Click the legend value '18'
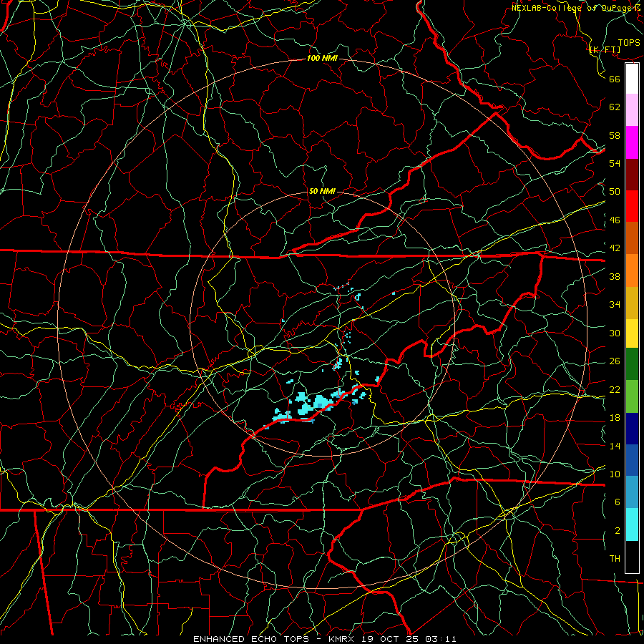 [x=615, y=418]
